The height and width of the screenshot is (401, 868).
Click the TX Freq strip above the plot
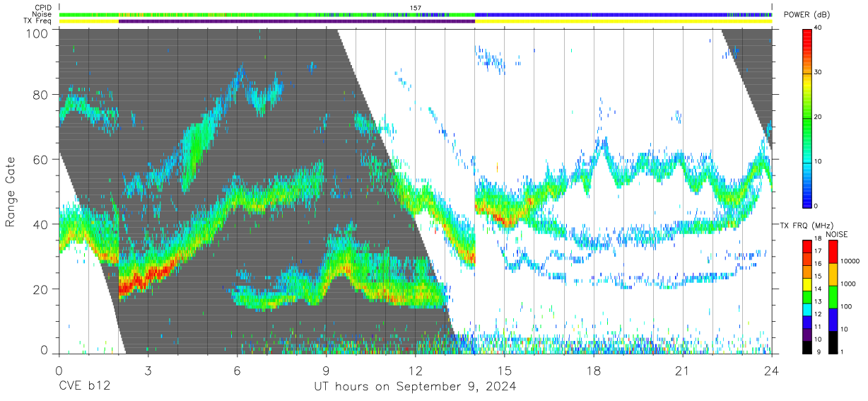pyautogui.click(x=415, y=21)
